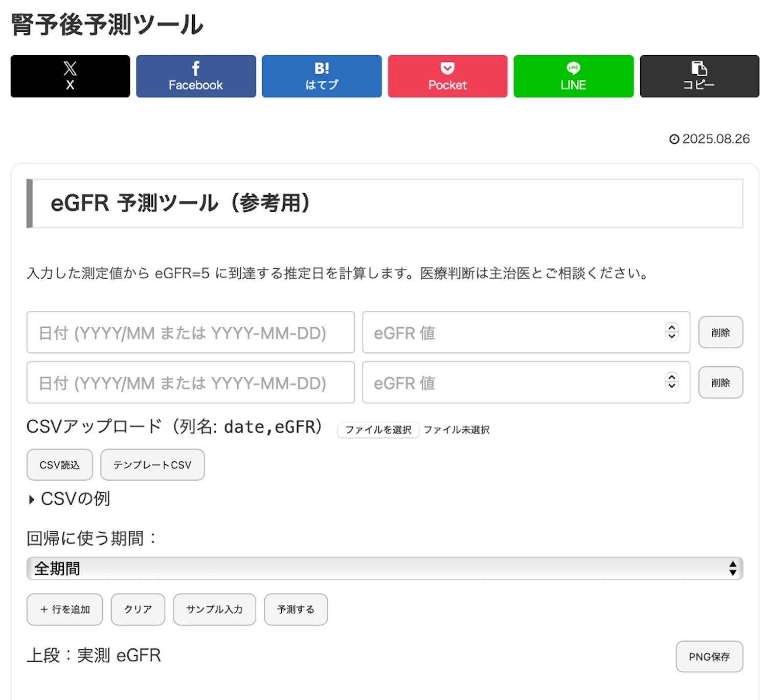Increase the first row eGFR value stepper
This screenshot has width=767, height=700.
click(x=672, y=328)
